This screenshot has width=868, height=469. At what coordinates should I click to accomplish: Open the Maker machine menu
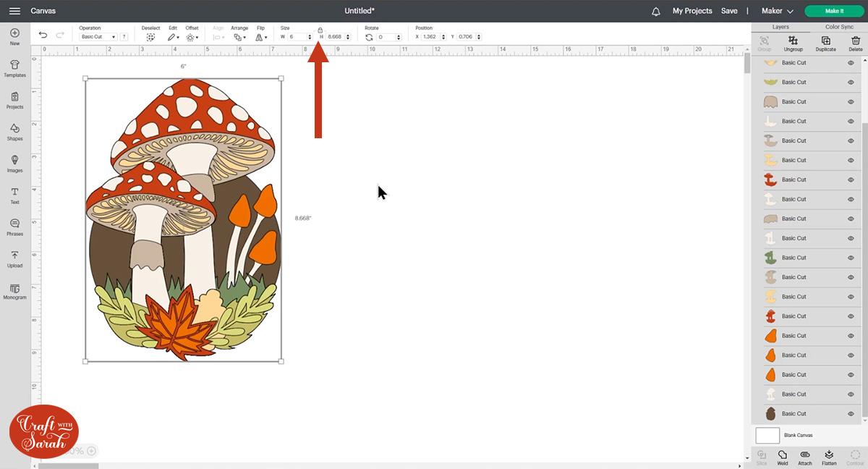(776, 11)
